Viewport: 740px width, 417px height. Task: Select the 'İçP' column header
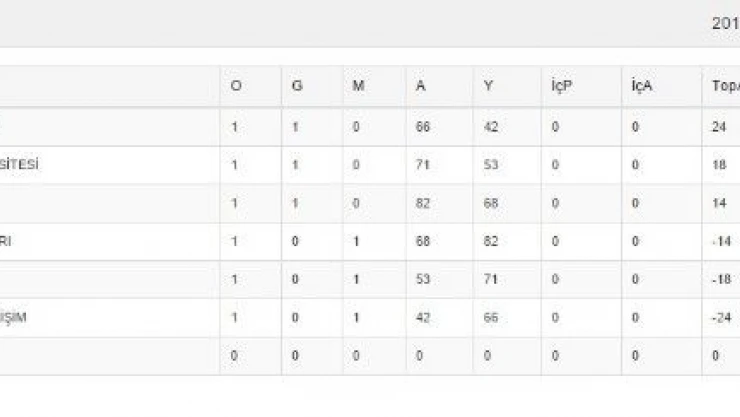tap(561, 86)
